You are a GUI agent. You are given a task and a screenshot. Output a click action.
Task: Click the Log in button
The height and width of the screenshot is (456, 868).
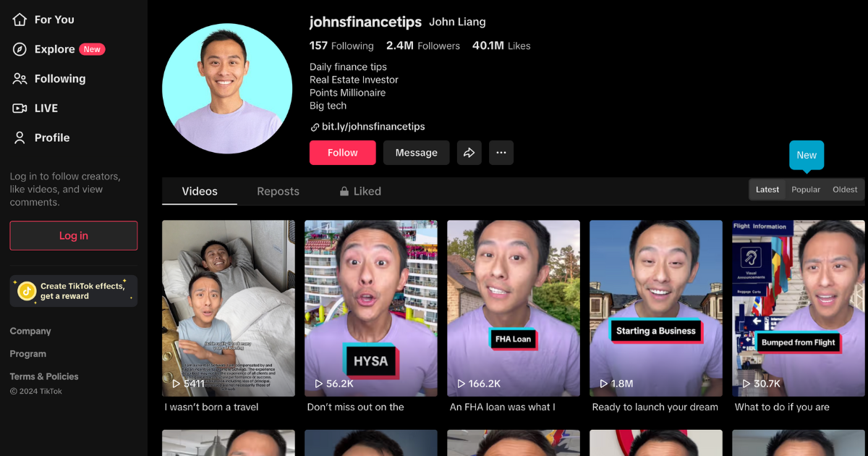click(73, 235)
